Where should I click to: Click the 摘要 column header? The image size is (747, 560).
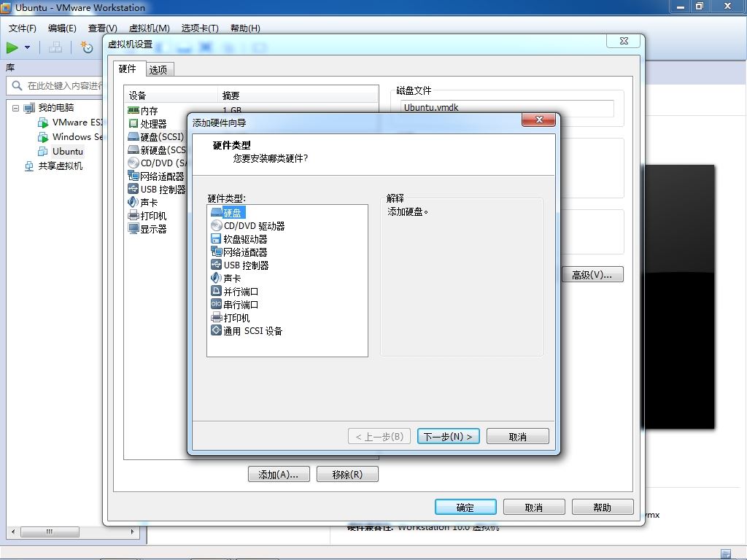pyautogui.click(x=298, y=96)
